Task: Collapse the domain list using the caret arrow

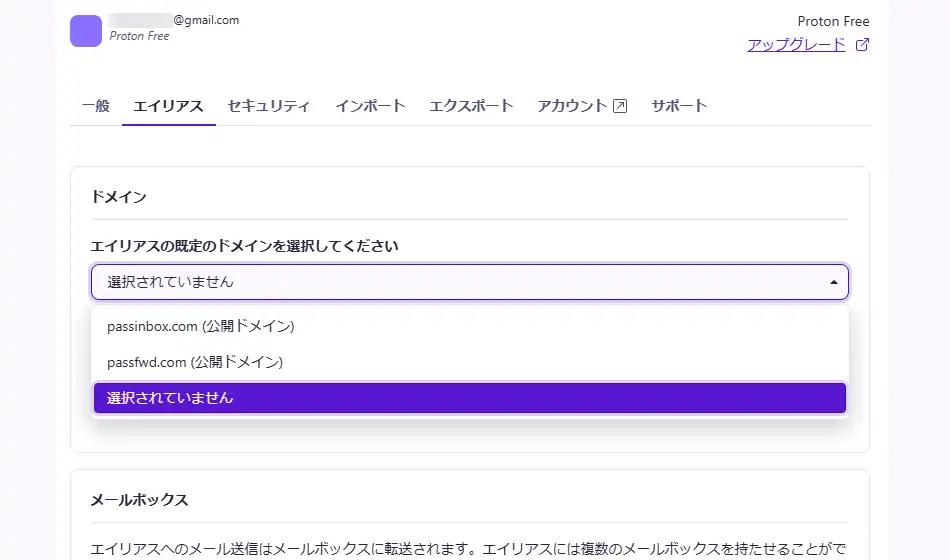Action: pos(834,282)
